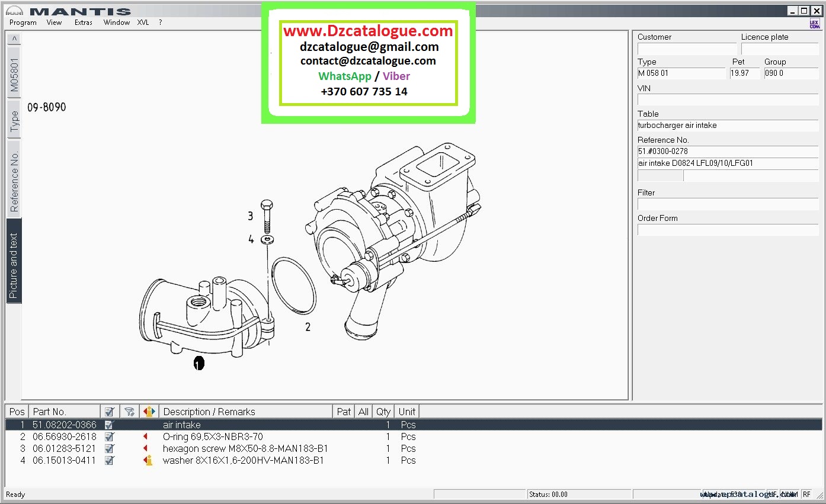
Task: Select part number 06.15013-0411
Action: 65,460
